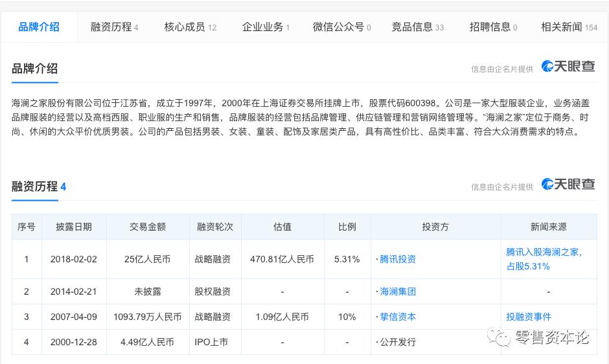609x364 pixels.
Task: Click the 品牌介绍 section heading
Action: (34, 69)
